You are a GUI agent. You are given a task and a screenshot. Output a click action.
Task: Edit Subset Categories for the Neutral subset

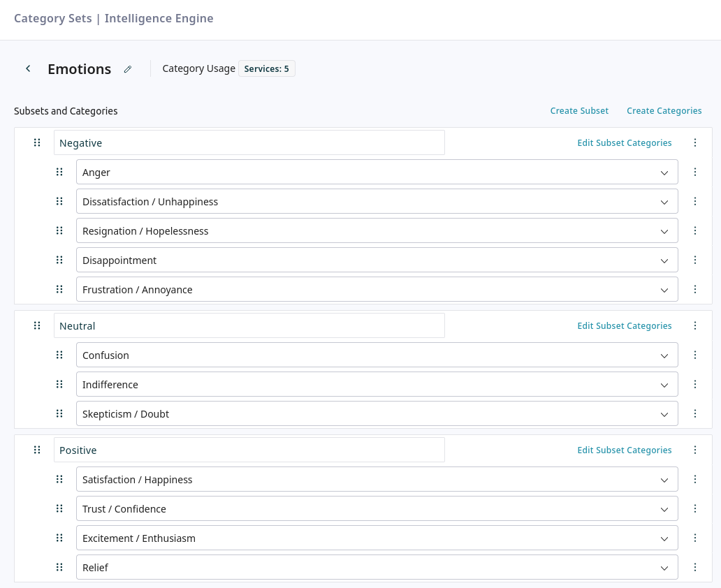624,325
